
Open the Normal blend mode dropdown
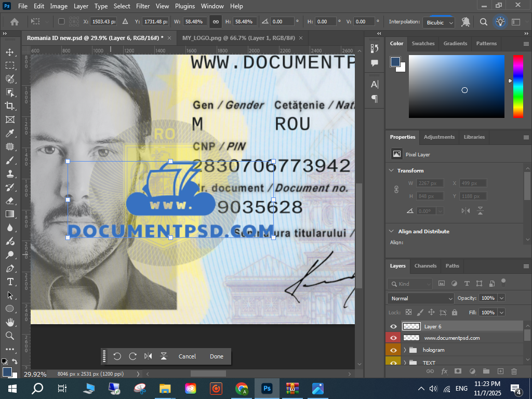point(421,298)
